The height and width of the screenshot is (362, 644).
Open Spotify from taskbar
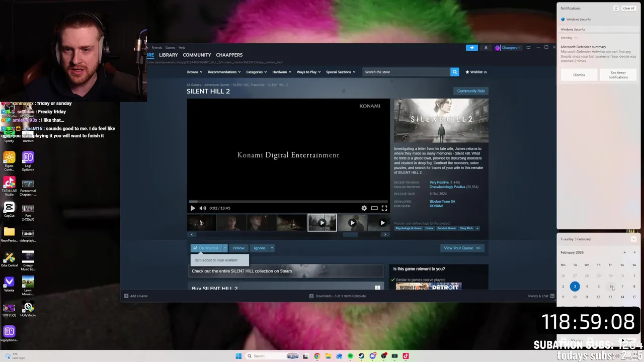tap(350, 356)
